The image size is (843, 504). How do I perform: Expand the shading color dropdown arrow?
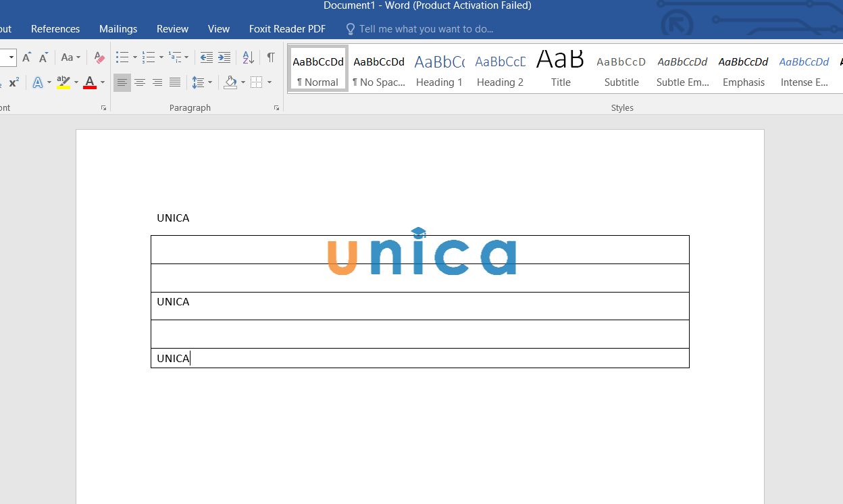click(243, 82)
